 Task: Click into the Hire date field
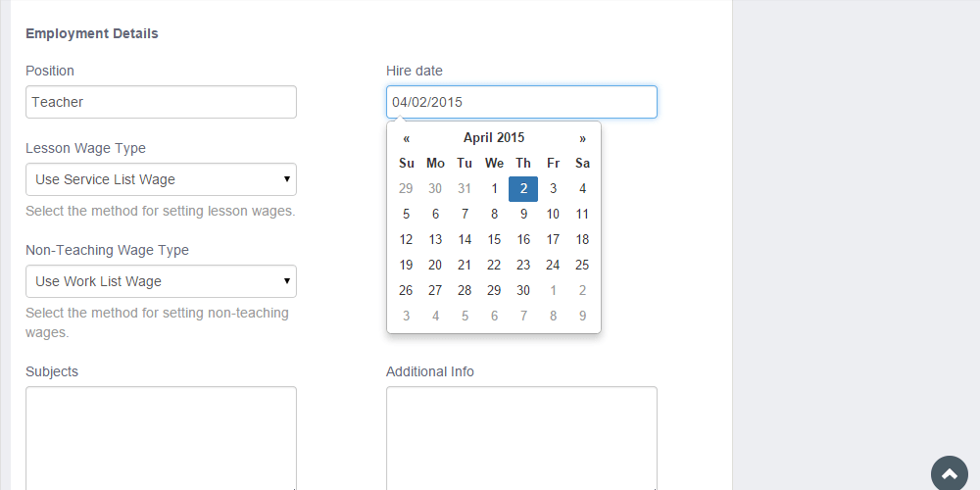tap(522, 102)
